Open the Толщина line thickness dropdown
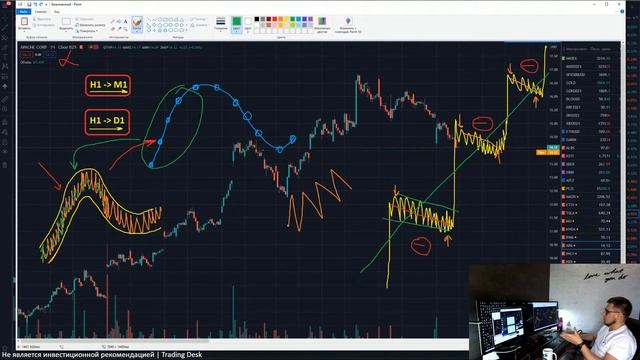Image resolution: width=640 pixels, height=360 pixels. 220,24
